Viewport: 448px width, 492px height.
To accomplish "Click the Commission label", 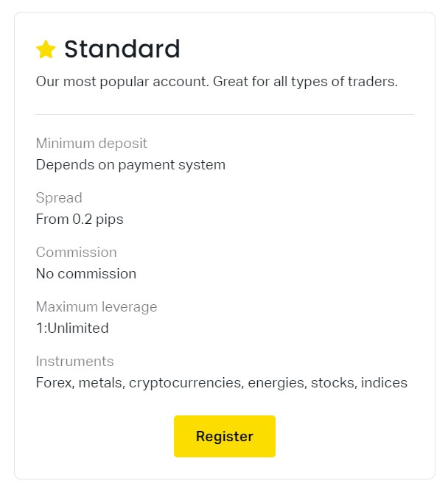I will coord(76,253).
